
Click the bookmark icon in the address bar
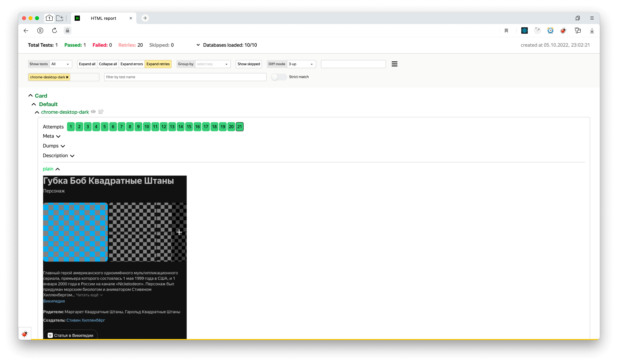click(506, 30)
